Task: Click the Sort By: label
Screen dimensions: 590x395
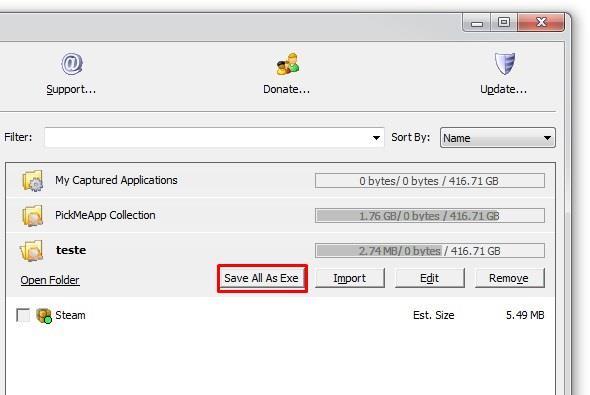Action: click(411, 137)
